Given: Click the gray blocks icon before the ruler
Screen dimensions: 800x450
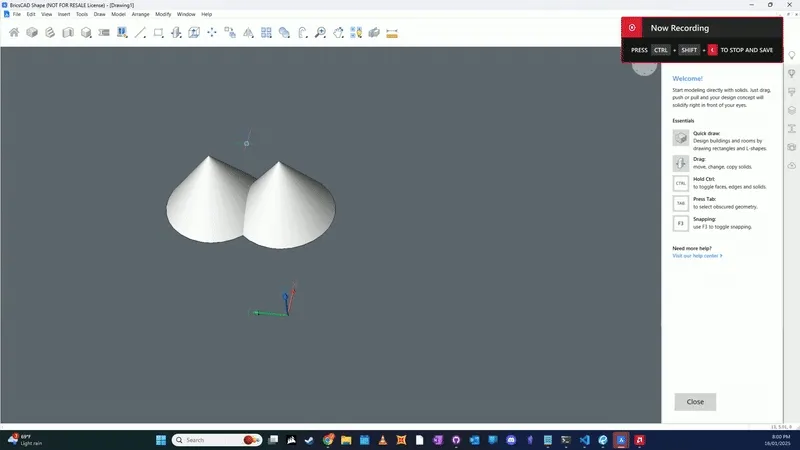Looking at the screenshot, I should click(x=374, y=33).
